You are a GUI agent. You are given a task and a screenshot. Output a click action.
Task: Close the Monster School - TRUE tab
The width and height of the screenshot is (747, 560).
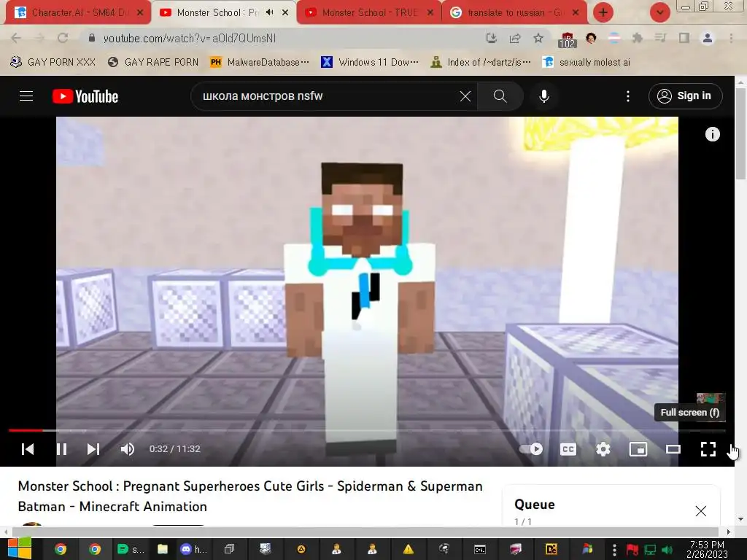430,12
